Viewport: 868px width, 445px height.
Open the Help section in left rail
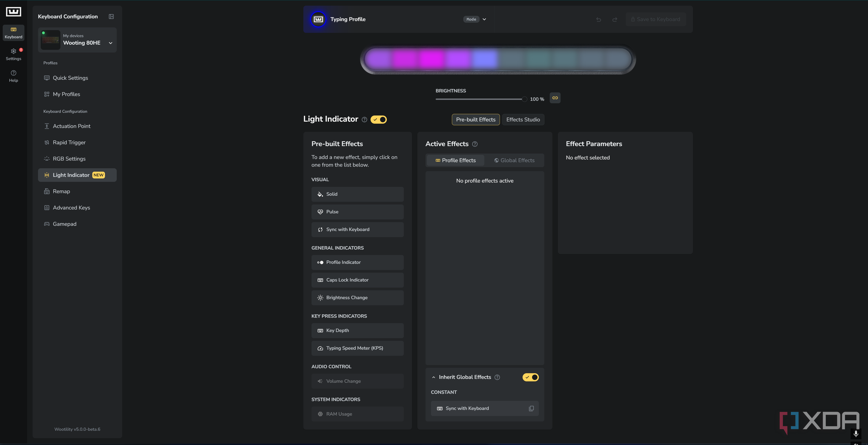pos(14,76)
